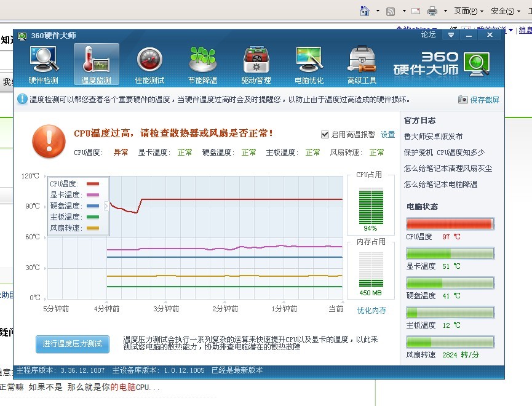Screen dimensions: 532x406
Task: Expand the RSS feeds dropdown arrow
Action: point(404,11)
